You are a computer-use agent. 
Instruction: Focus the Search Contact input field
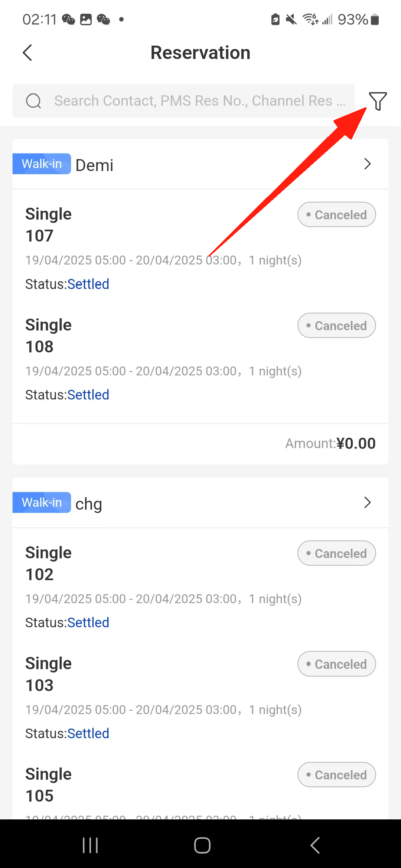click(200, 101)
